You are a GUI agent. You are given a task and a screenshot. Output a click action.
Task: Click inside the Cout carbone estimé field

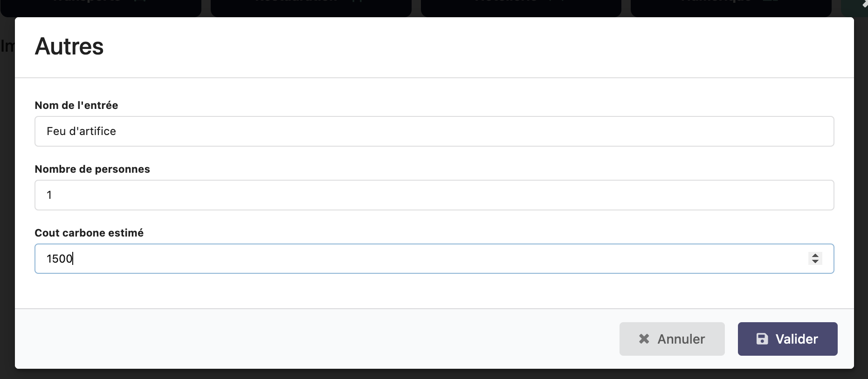pos(420,259)
